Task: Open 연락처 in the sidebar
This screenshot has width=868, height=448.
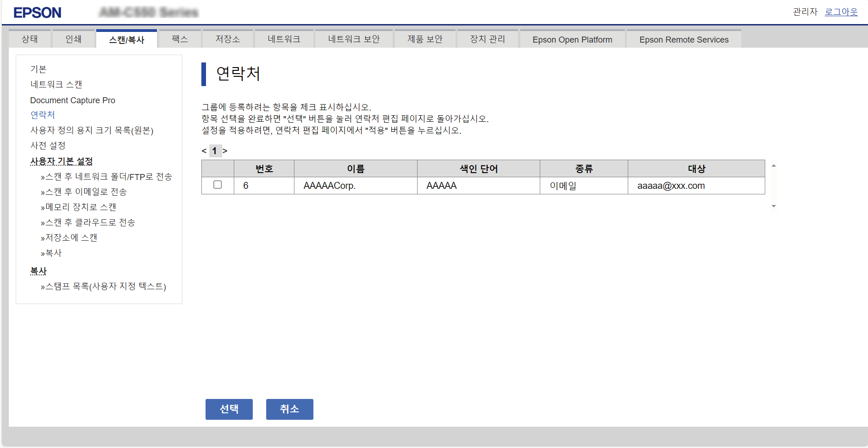Action: pyautogui.click(x=43, y=115)
